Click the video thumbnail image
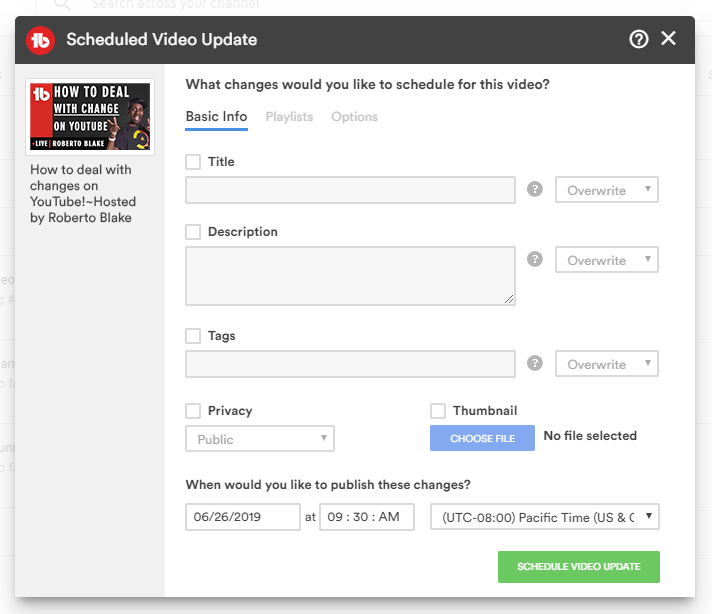The height and width of the screenshot is (614, 712). [x=90, y=117]
